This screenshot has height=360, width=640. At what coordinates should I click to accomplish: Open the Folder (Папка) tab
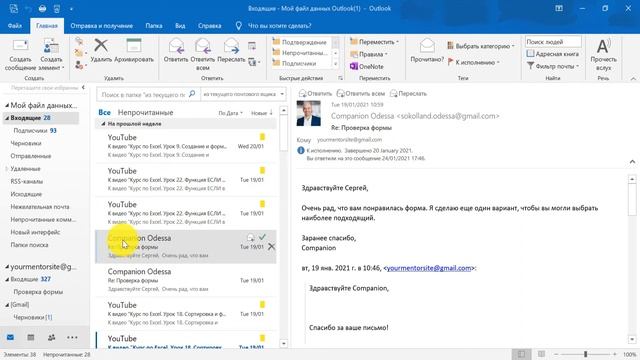pyautogui.click(x=154, y=25)
